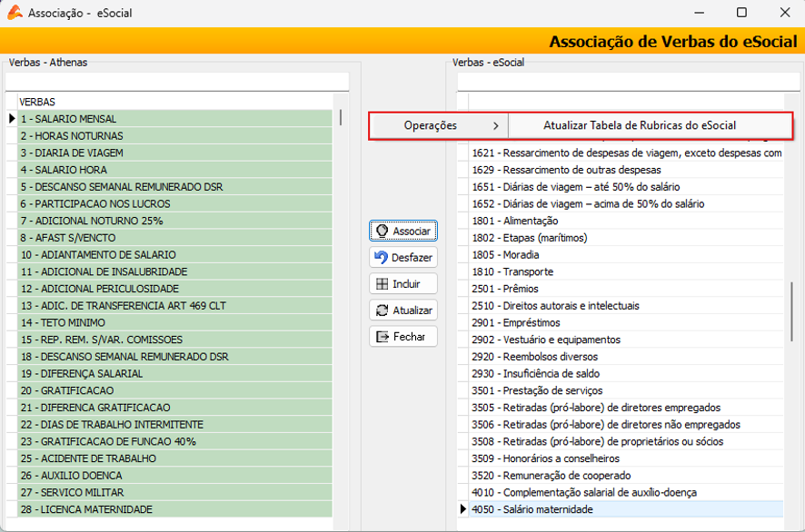805x532 pixels.
Task: Click the row pointer arrow beside Salário maternidade
Action: tap(462, 509)
